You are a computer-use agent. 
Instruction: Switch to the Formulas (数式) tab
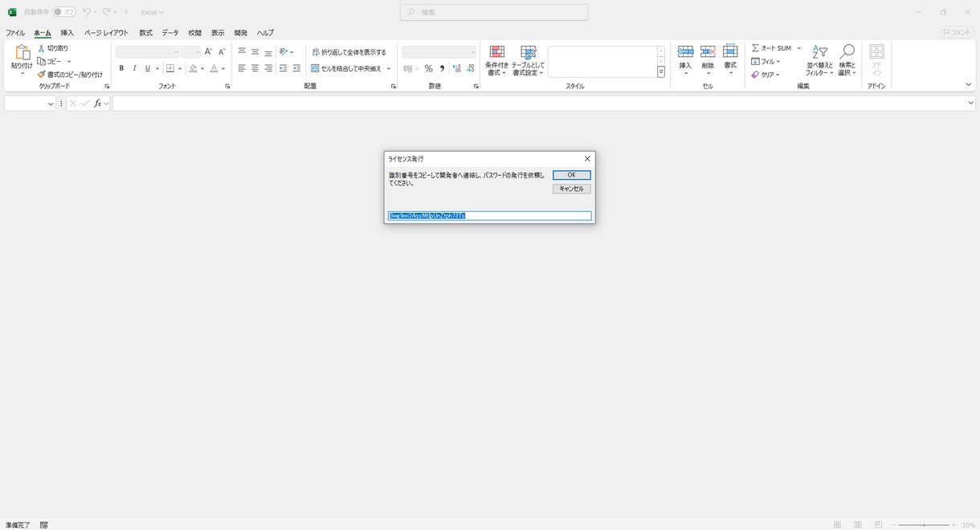(x=145, y=33)
